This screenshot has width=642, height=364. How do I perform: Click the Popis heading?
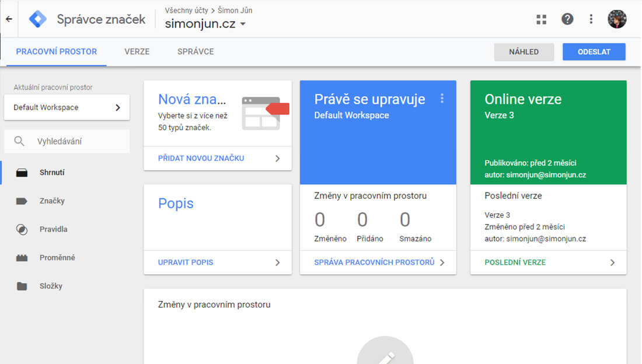(x=176, y=204)
